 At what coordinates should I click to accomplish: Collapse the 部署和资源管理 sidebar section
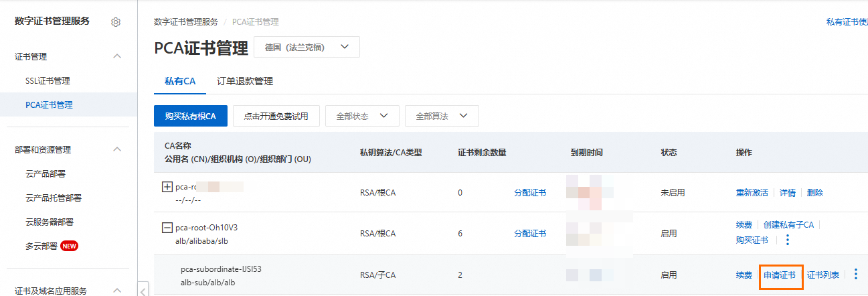click(118, 149)
